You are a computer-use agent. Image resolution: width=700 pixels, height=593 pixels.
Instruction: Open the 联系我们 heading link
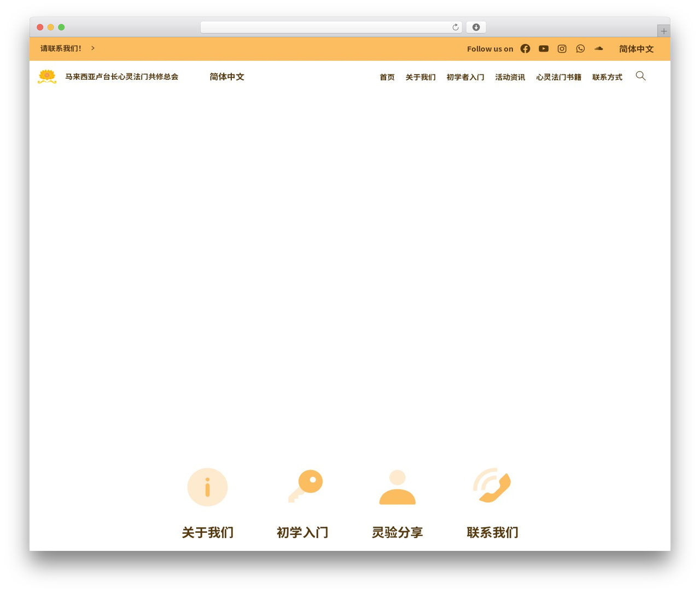[493, 532]
